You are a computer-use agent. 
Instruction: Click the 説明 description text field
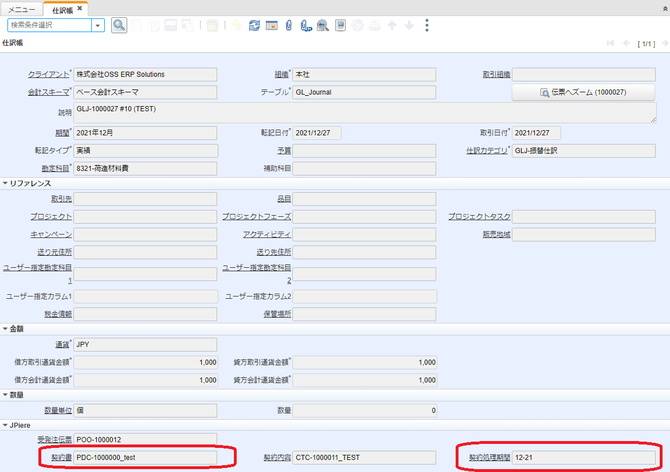point(365,113)
